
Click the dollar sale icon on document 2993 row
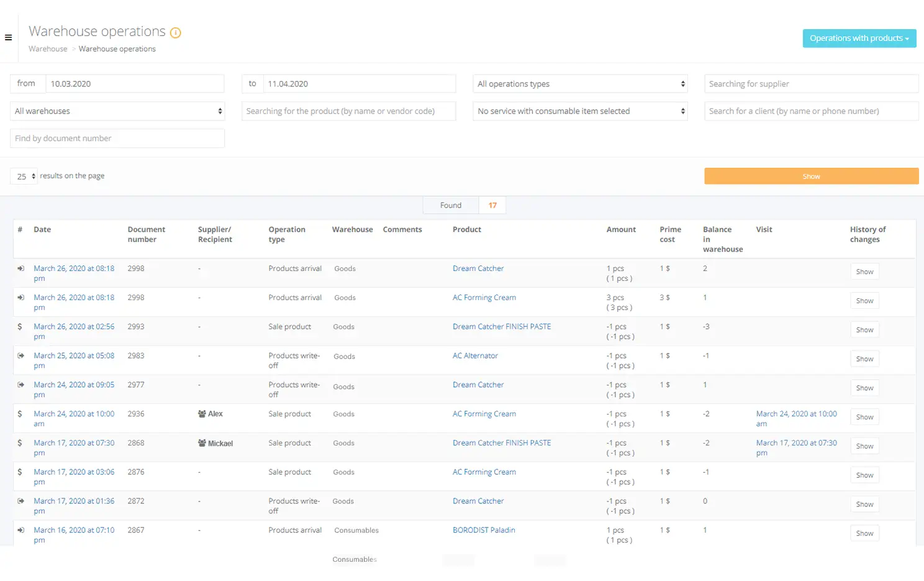click(20, 326)
